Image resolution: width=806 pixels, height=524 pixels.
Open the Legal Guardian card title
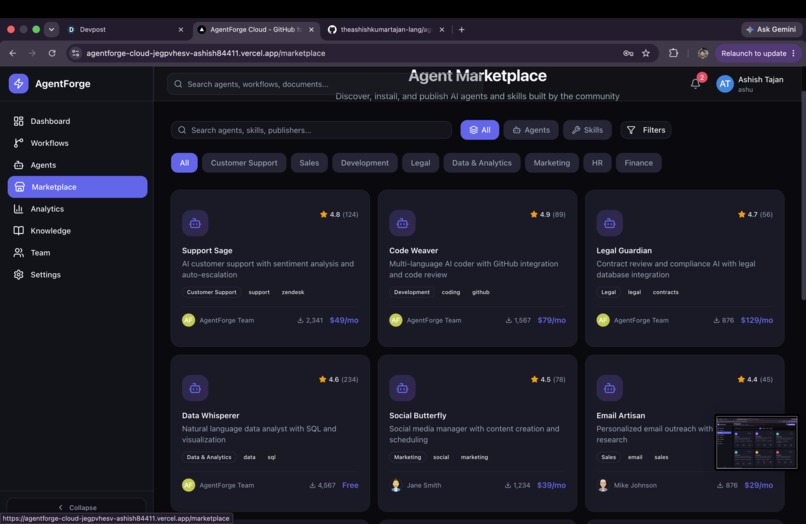(x=624, y=250)
